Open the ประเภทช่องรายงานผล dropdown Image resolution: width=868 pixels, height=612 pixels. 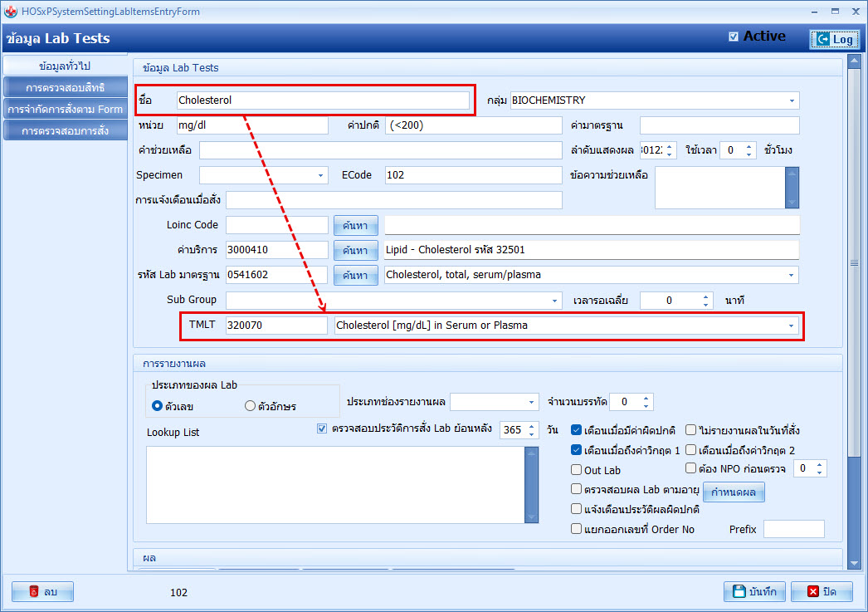(x=531, y=402)
